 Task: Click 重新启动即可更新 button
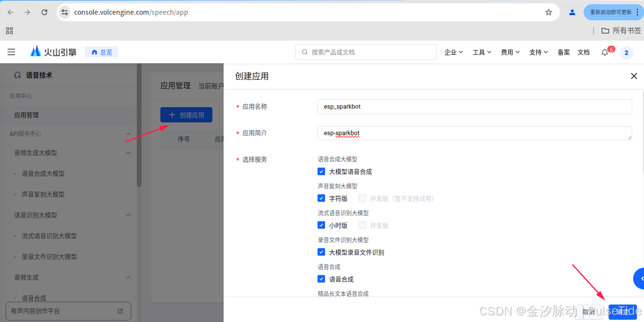[613, 12]
